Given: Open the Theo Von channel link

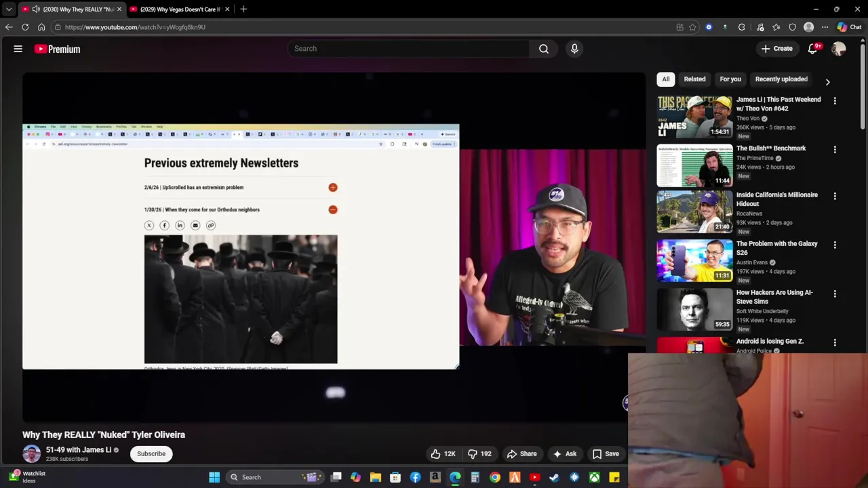Looking at the screenshot, I should [x=748, y=119].
